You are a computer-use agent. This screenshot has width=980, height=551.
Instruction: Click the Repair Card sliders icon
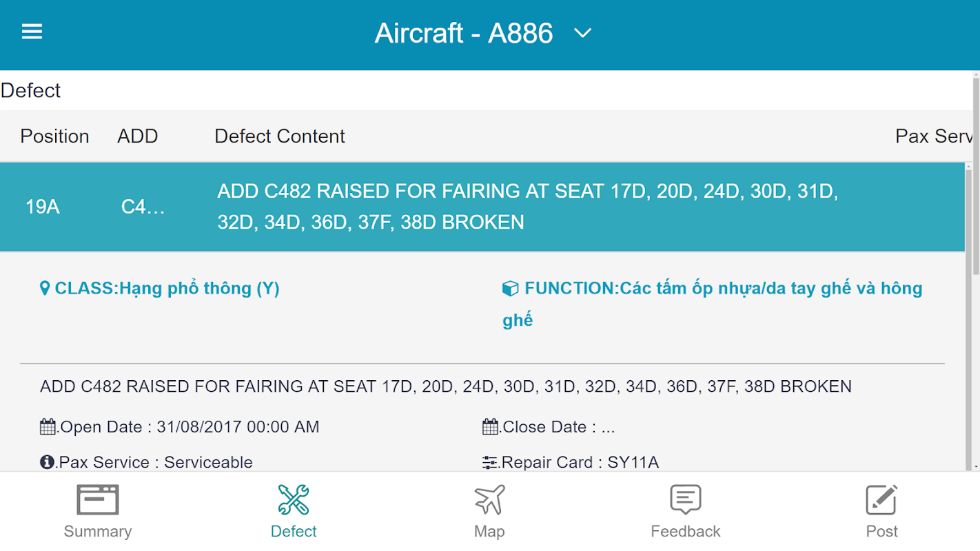[490, 462]
